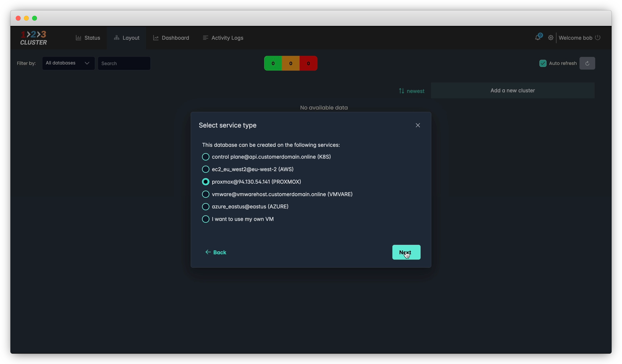Open the notifications bell icon
This screenshot has width=622, height=364.
(x=538, y=38)
